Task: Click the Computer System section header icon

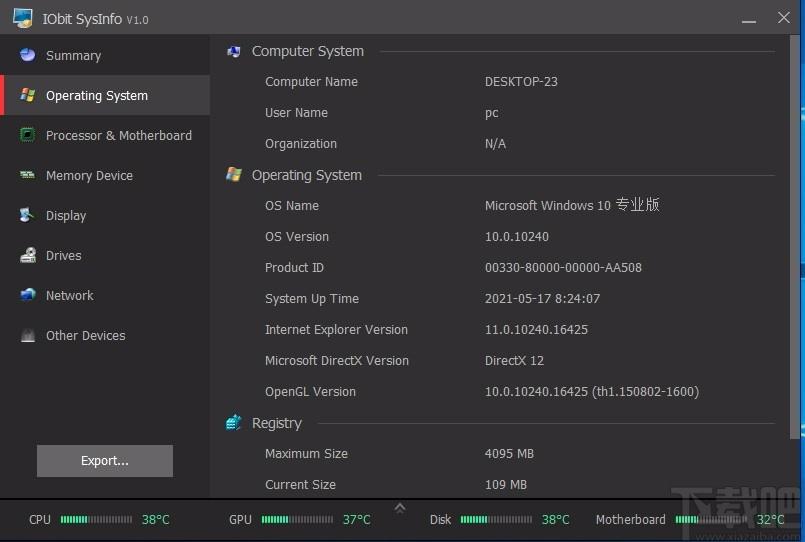Action: coord(234,51)
